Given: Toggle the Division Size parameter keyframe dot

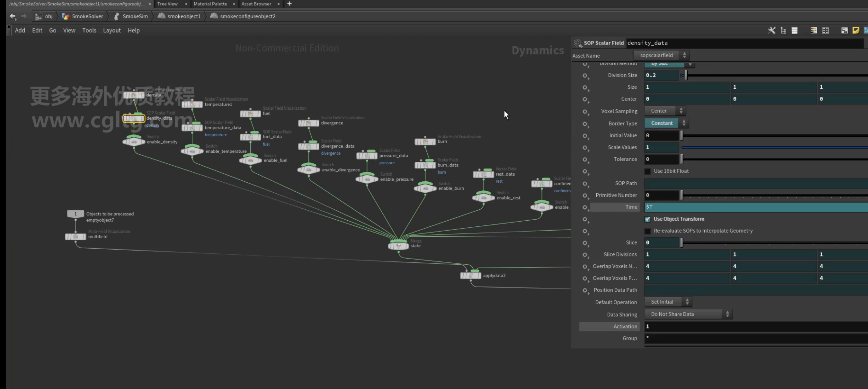Looking at the screenshot, I should pos(585,76).
